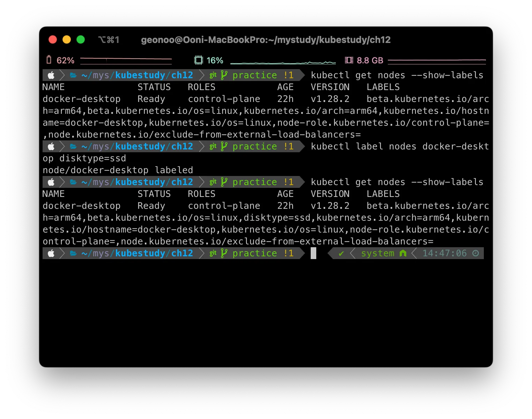Close the terminal window with the red button
This screenshot has height=419, width=532.
53,39
